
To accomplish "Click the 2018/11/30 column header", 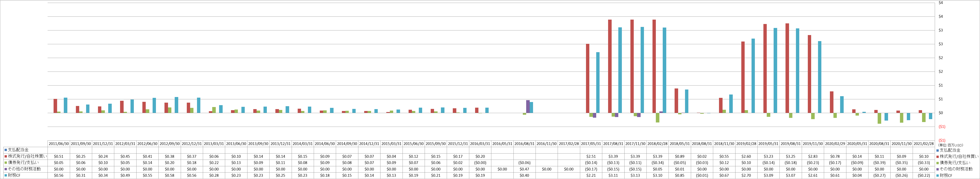I will point(724,144).
